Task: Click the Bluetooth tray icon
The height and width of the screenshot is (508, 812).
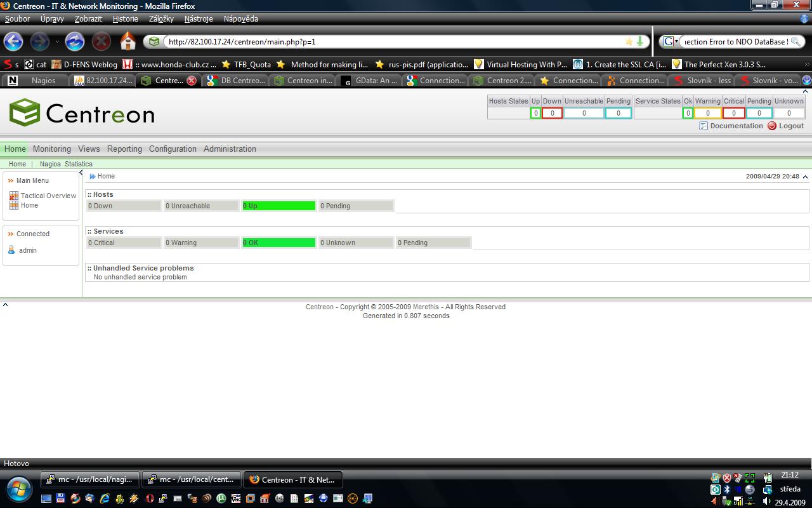Action: (x=727, y=490)
